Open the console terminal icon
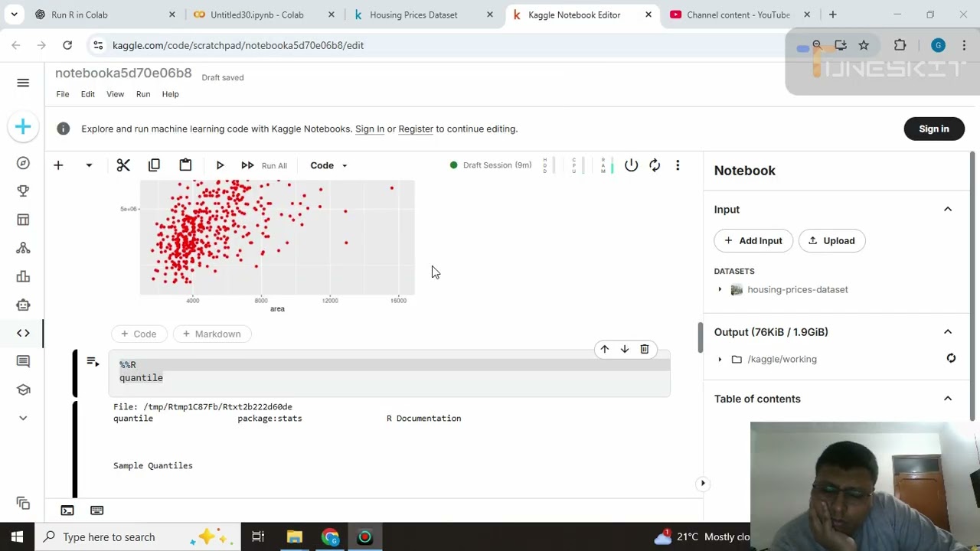Screen dimensions: 980x551 67,510
